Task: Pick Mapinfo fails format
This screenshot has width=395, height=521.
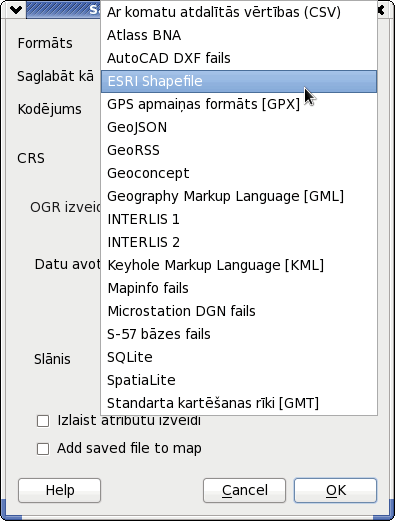Action: coord(239,288)
